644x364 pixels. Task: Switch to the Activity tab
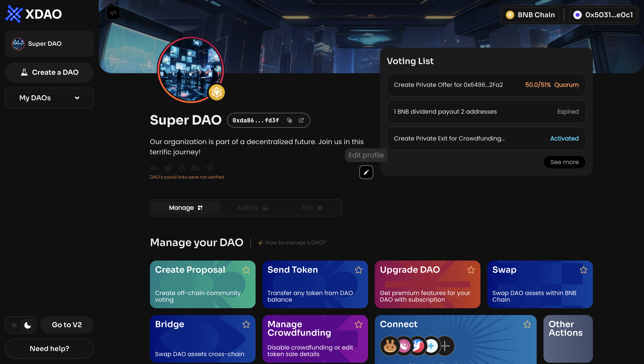pyautogui.click(x=252, y=208)
